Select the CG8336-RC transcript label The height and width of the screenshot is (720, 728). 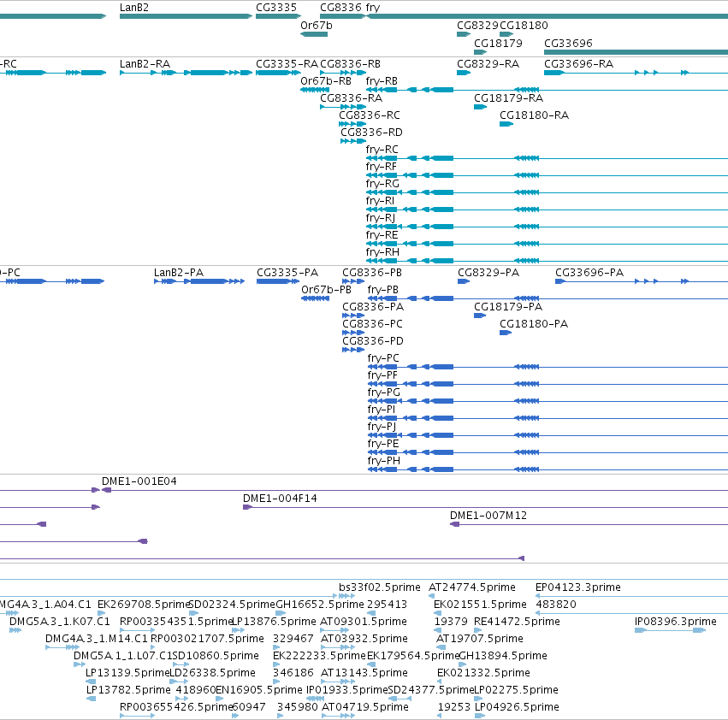click(x=370, y=115)
